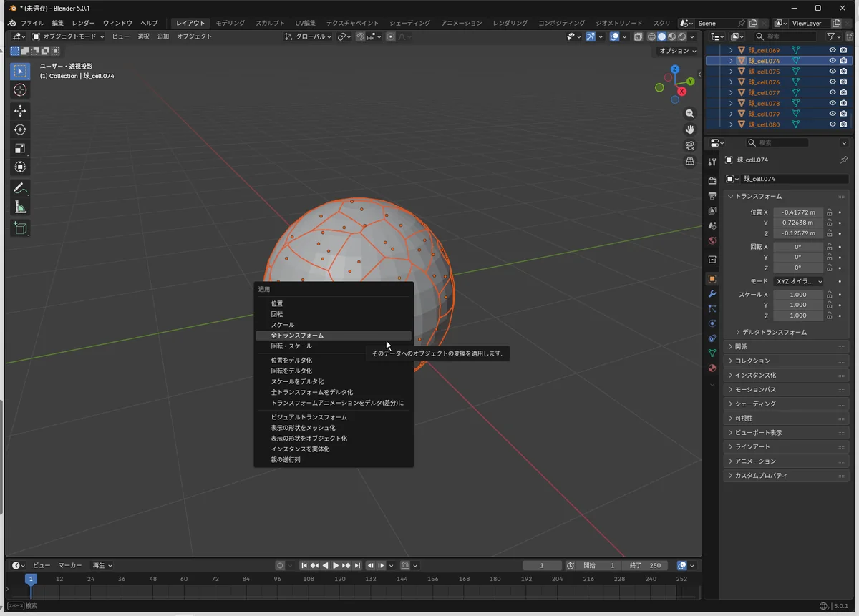Switch to the モデリング workspace tab
Viewport: 859px width, 616px height.
(x=230, y=23)
